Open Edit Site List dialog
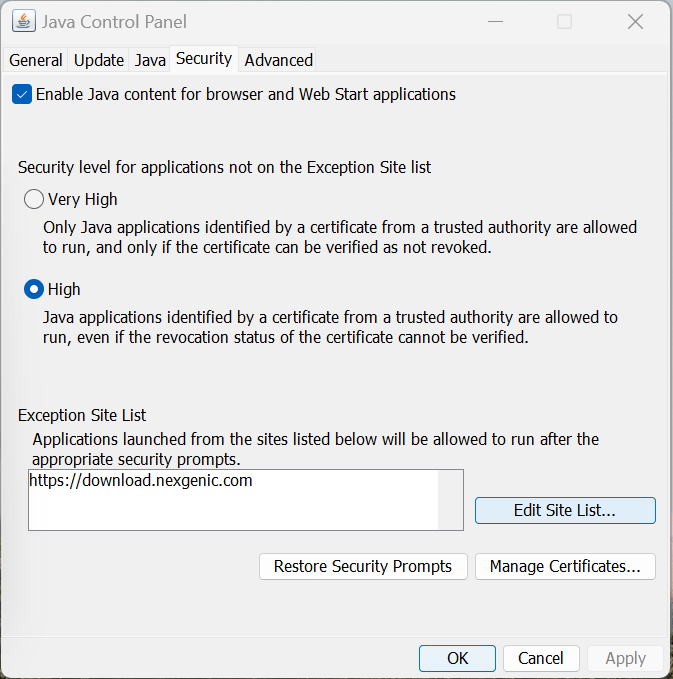Viewport: 673px width, 679px height. coord(565,510)
